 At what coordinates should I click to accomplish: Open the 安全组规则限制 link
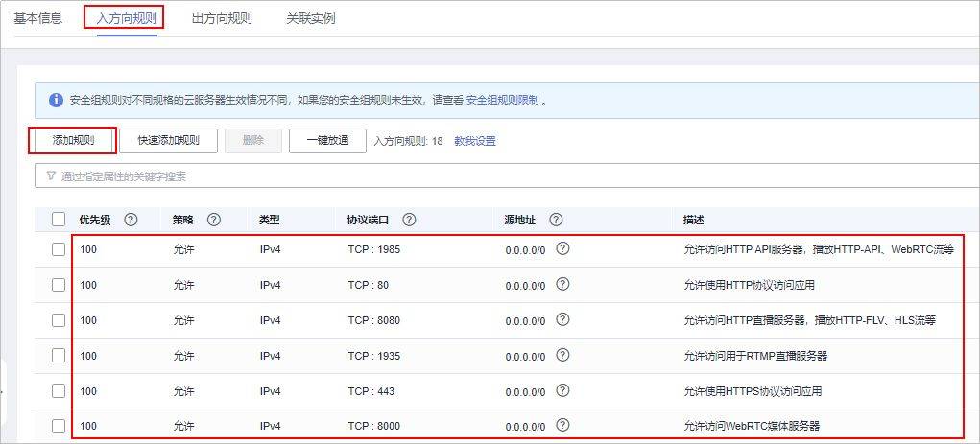coord(502,100)
